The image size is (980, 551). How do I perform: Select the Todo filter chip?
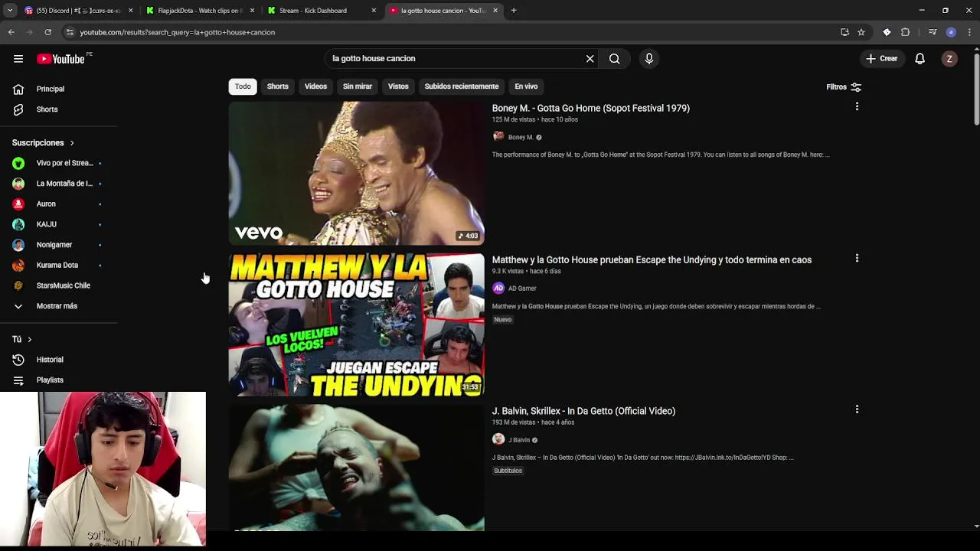tap(243, 86)
